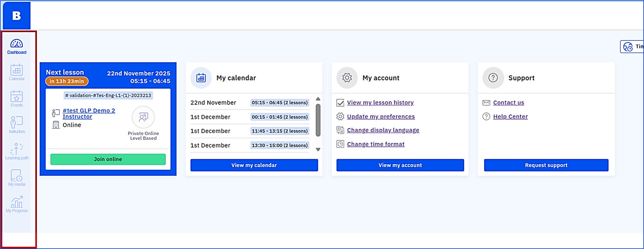View My Progress chart icon
Viewport: 644px width, 249px height.
click(x=17, y=204)
